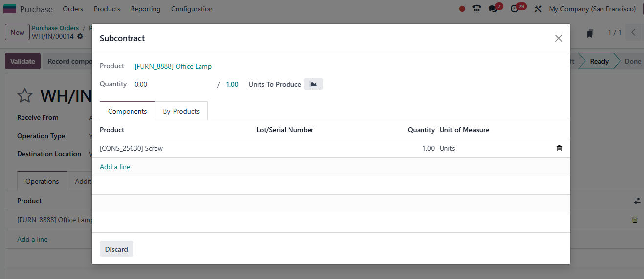Image resolution: width=644 pixels, height=279 pixels.
Task: Edit the Quantity field showing 0.00
Action: point(174,84)
